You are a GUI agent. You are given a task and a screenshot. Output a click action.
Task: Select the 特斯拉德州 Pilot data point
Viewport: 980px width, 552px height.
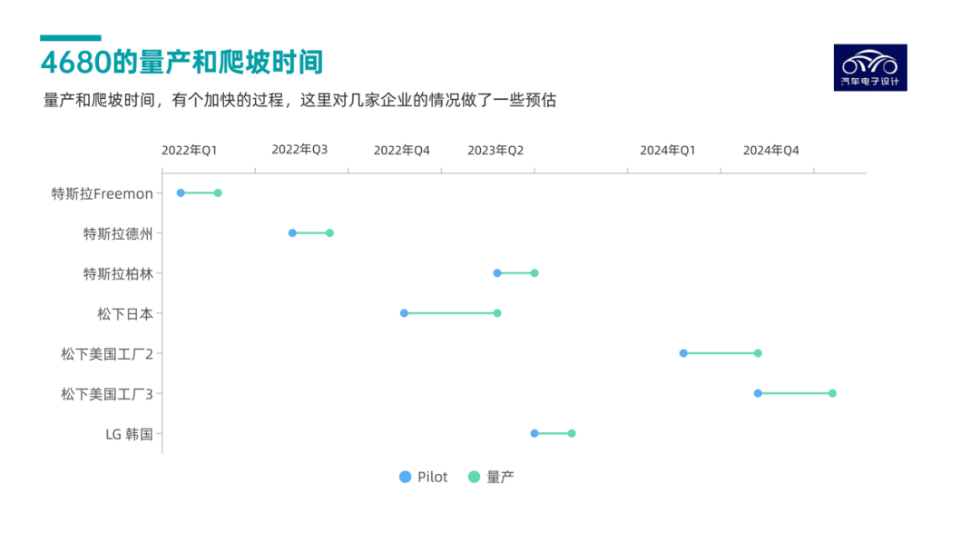tap(292, 233)
